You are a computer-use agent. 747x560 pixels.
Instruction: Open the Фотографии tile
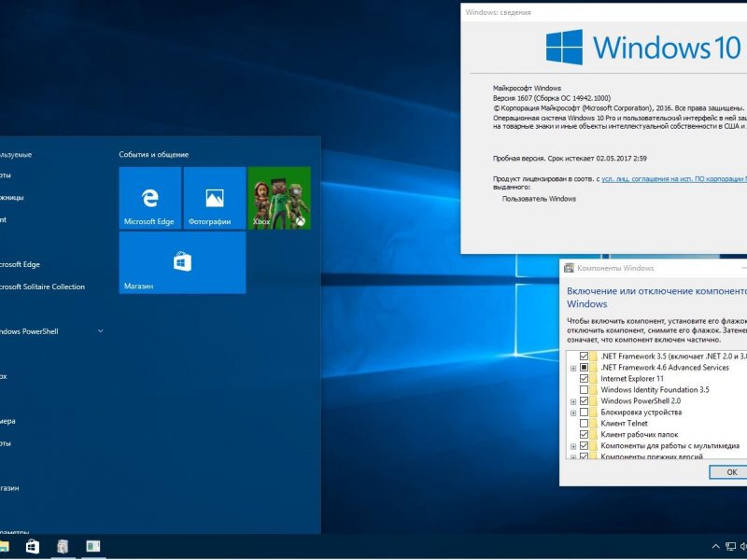point(215,198)
